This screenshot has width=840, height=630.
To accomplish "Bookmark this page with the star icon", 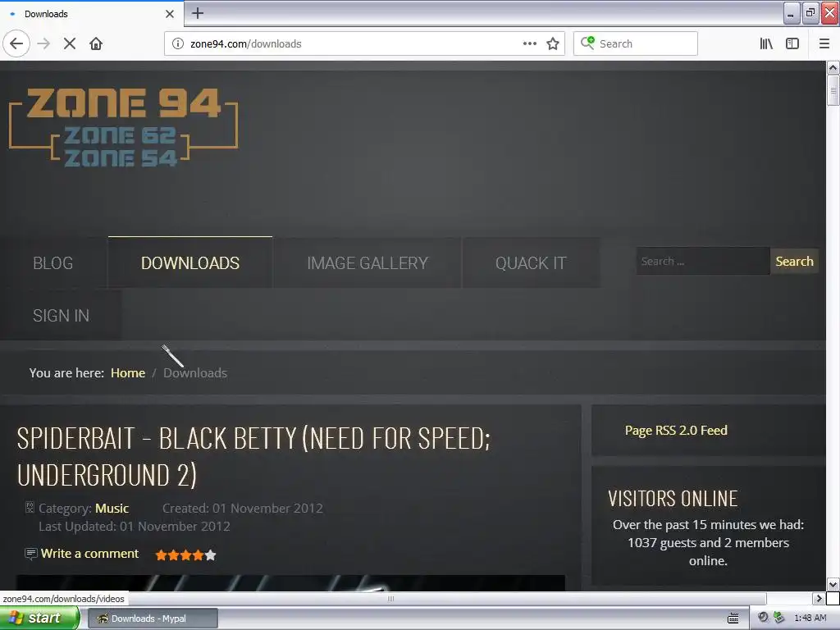I will (x=553, y=43).
